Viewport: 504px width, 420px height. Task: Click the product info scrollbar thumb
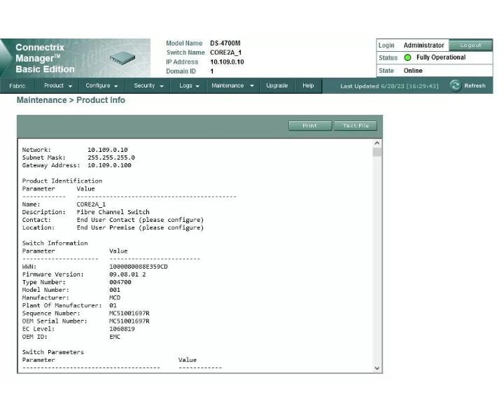click(x=377, y=152)
